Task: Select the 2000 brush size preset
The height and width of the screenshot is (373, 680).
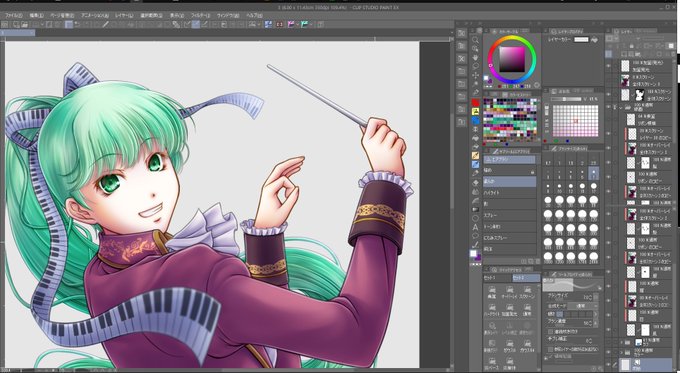Action: tap(593, 257)
